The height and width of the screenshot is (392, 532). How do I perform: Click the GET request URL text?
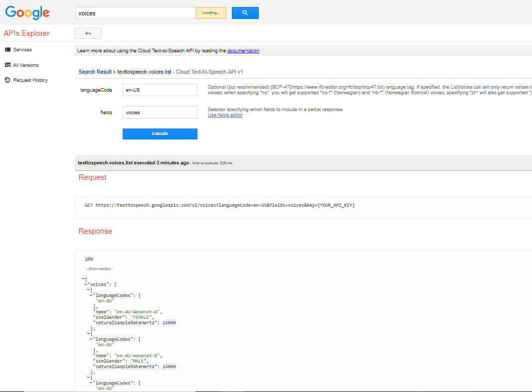click(220, 205)
